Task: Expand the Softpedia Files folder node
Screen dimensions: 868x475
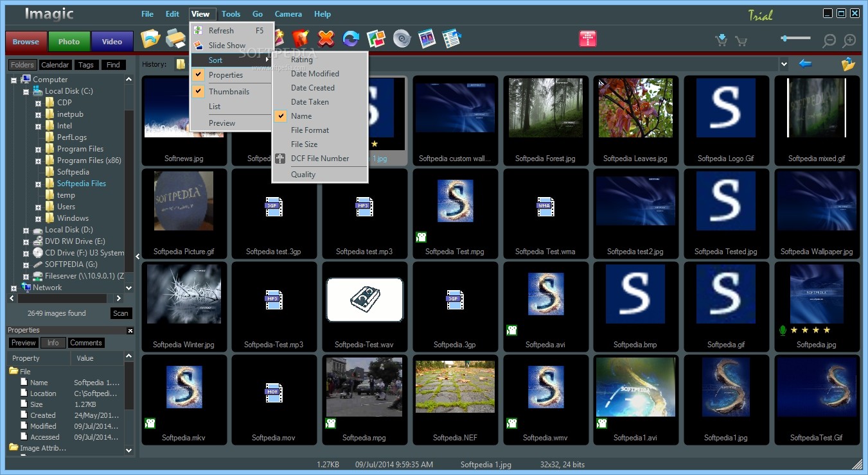Action: pos(38,184)
